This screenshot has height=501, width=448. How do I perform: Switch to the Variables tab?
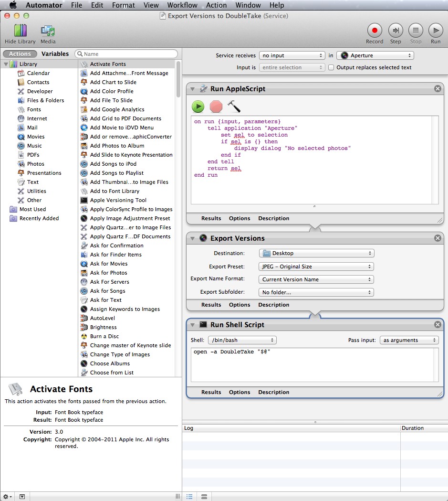(55, 53)
